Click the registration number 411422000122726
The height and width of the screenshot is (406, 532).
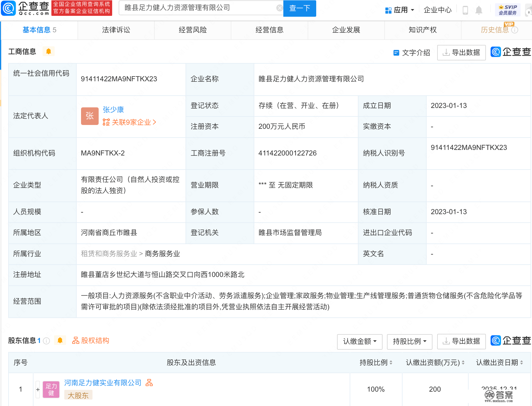pos(287,153)
